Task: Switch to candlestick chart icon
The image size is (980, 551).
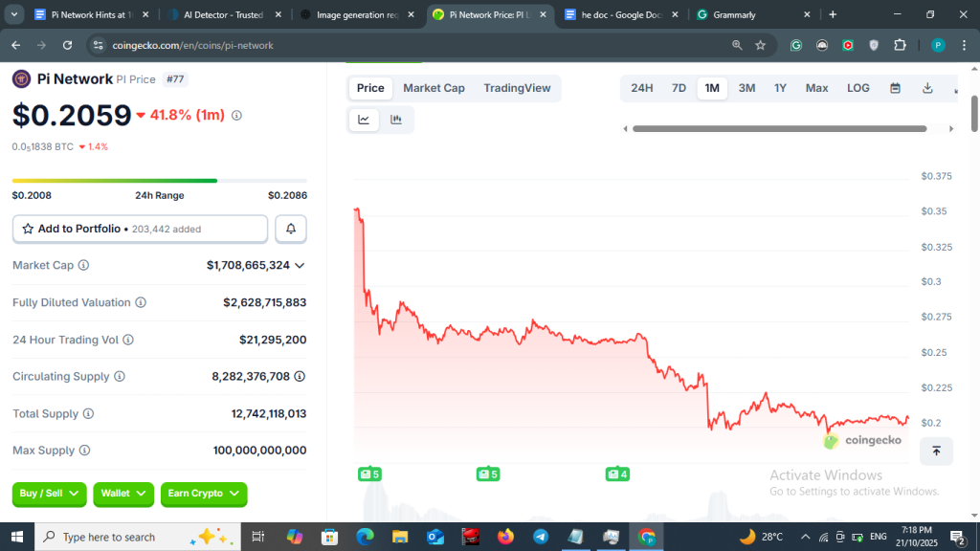Action: tap(396, 120)
